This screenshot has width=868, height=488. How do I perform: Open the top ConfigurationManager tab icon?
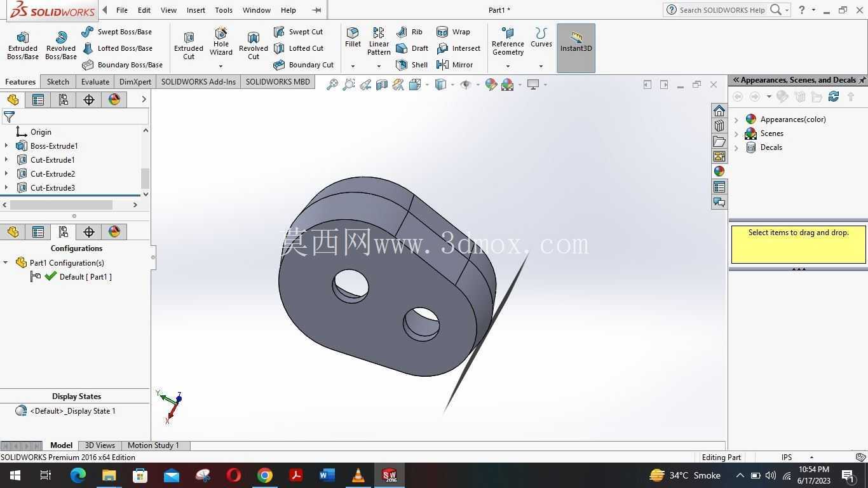[64, 100]
